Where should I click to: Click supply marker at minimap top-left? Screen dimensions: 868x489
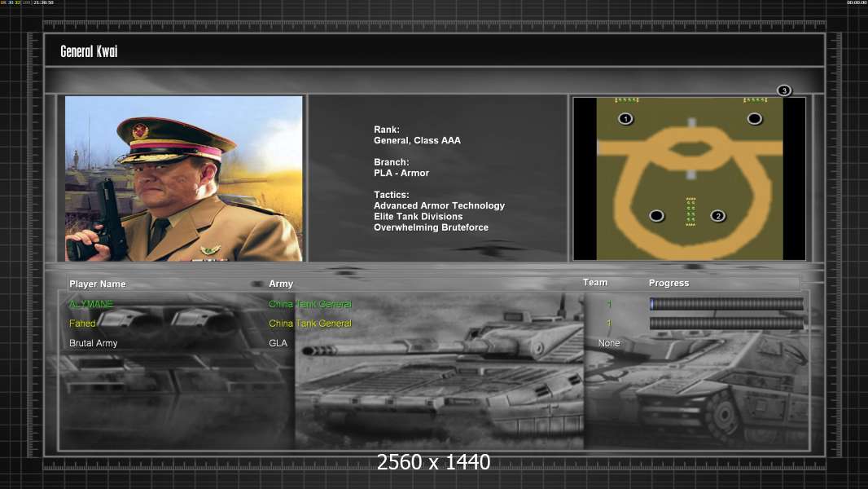pyautogui.click(x=626, y=100)
